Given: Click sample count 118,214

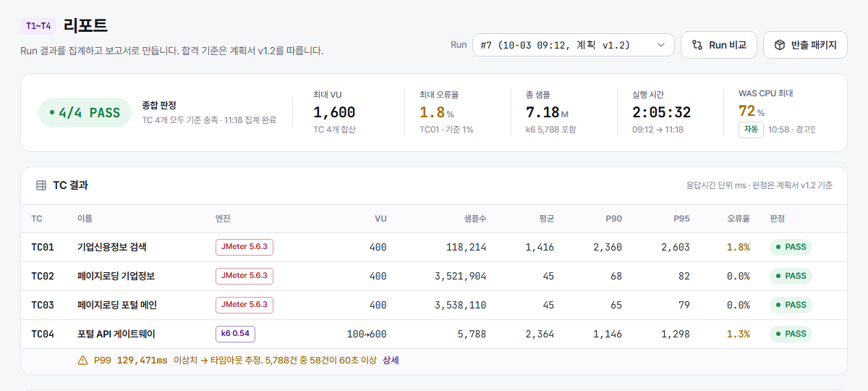Looking at the screenshot, I should 467,247.
